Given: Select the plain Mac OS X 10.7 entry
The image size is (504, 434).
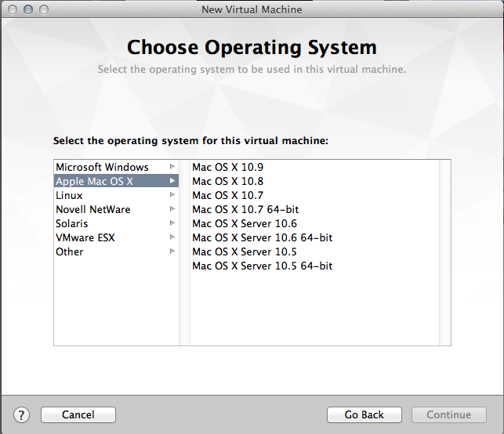Looking at the screenshot, I should click(x=314, y=195).
